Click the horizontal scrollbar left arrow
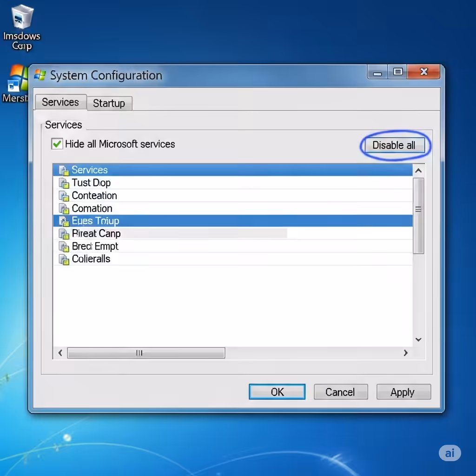This screenshot has width=476, height=476. click(60, 353)
